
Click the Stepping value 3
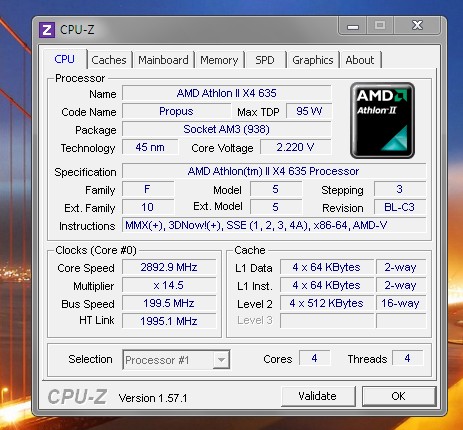[x=400, y=189]
